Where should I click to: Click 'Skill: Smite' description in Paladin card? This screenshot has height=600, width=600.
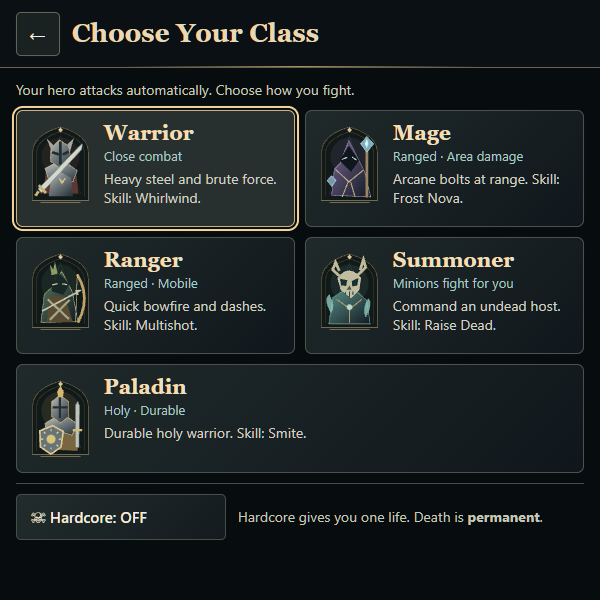pos(272,433)
